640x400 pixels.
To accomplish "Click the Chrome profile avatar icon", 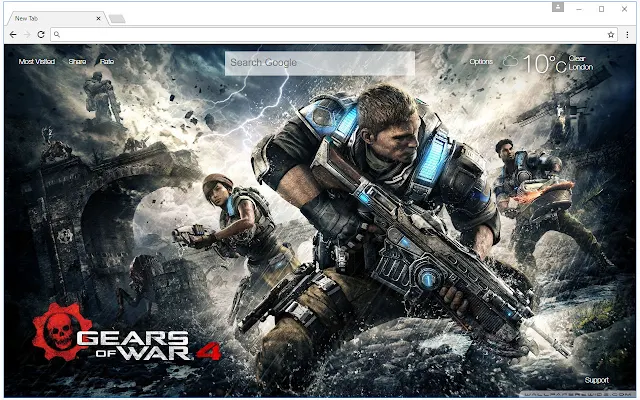I will click(x=558, y=7).
